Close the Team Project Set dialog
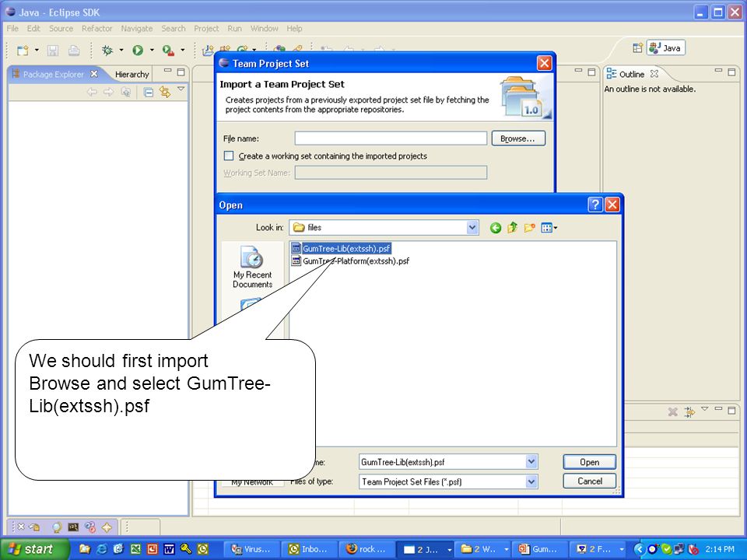Screen dimensions: 747x560 point(544,63)
